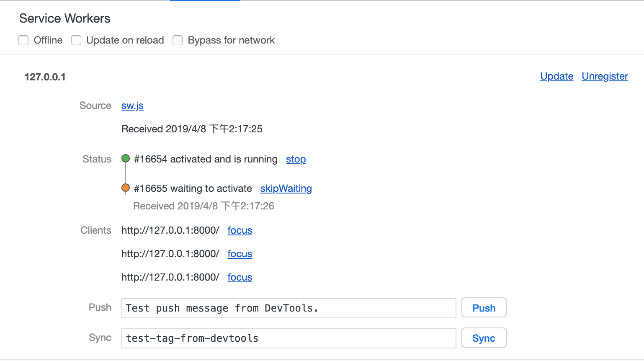Enable the Offline checkbox
The height and width of the screenshot is (361, 644).
point(23,40)
